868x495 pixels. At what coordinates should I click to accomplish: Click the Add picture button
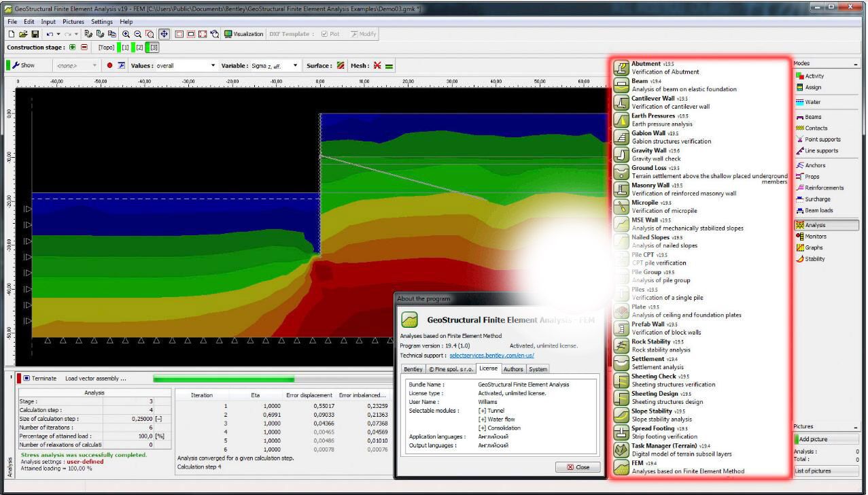pos(825,439)
